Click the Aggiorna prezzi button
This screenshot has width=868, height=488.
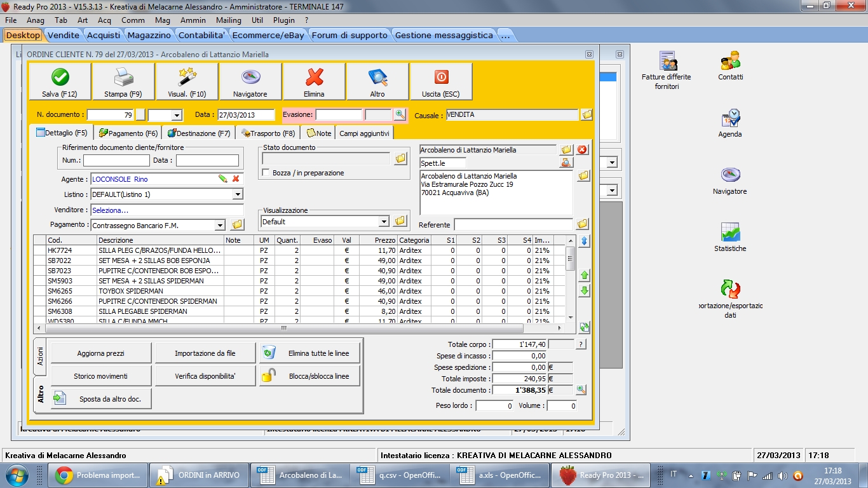point(101,353)
